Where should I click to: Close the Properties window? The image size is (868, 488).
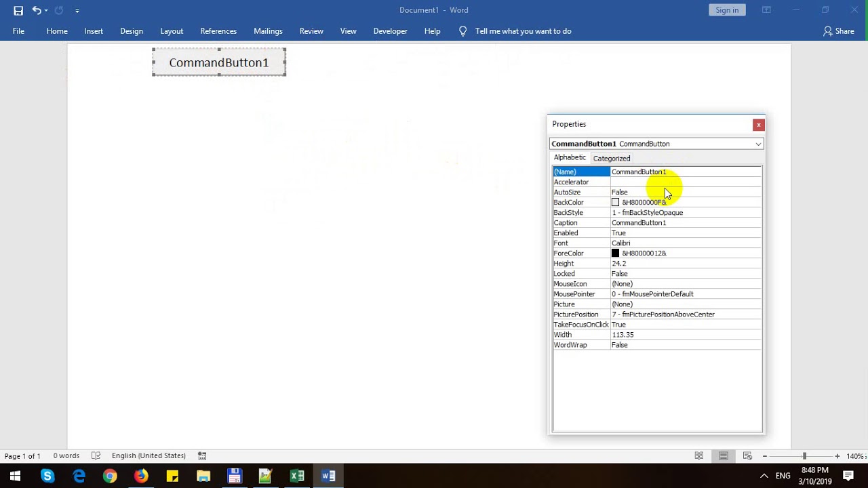(758, 125)
